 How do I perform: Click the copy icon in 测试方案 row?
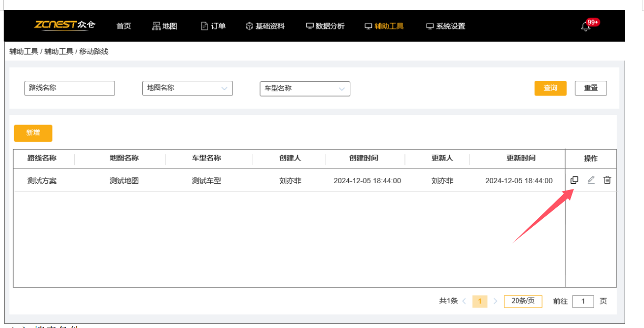tap(575, 180)
